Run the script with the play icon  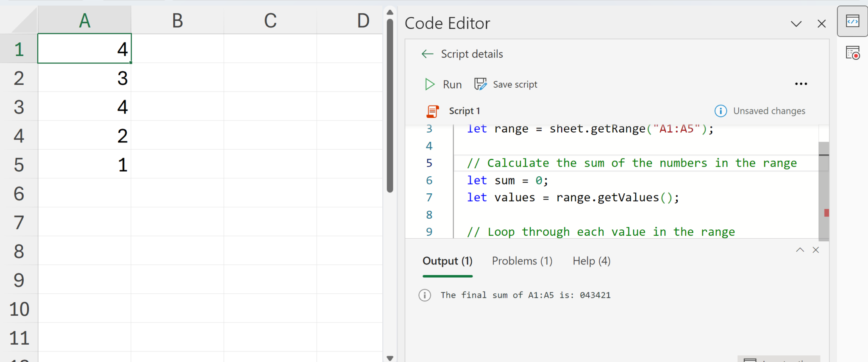coord(429,84)
